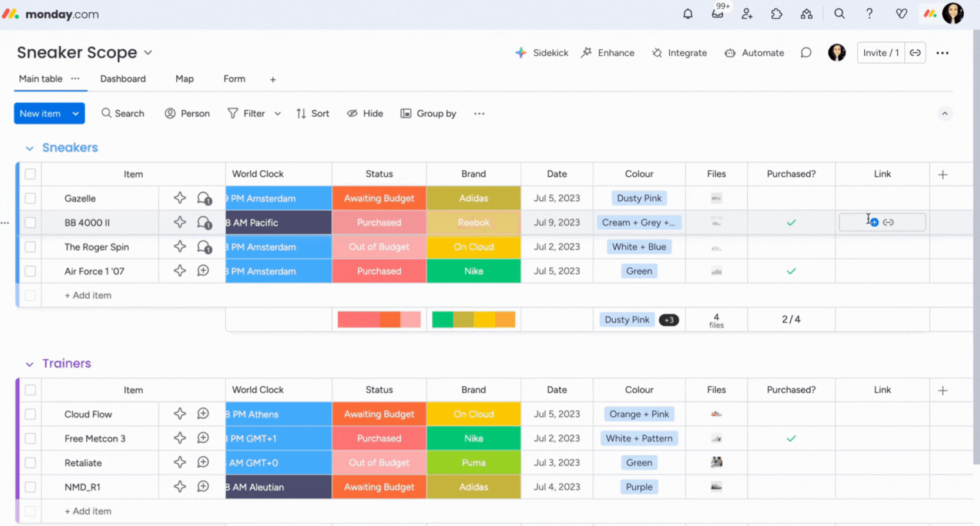The width and height of the screenshot is (980, 526).
Task: Open Status dropdown for Retaliate
Action: [379, 463]
